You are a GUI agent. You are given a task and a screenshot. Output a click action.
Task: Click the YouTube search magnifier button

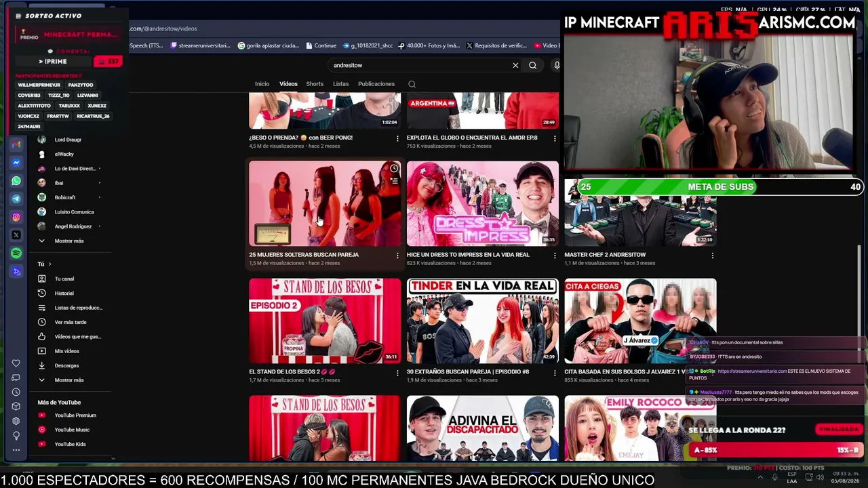pos(533,65)
